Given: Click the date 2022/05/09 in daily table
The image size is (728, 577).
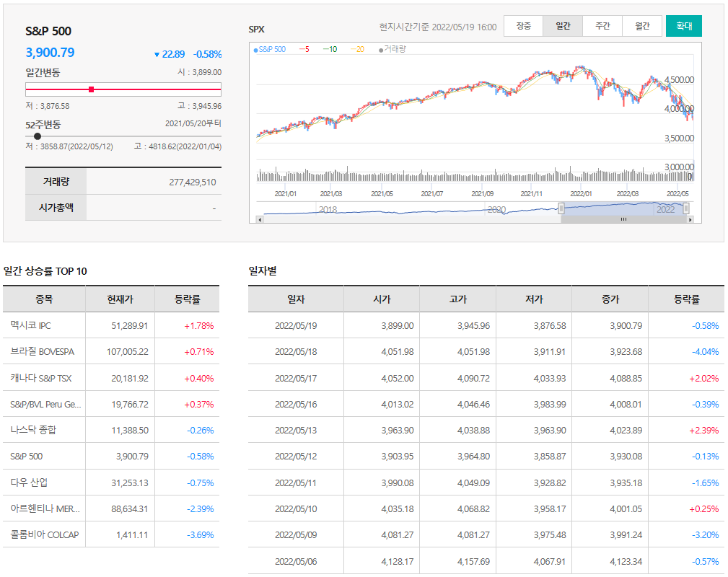Looking at the screenshot, I should point(296,534).
